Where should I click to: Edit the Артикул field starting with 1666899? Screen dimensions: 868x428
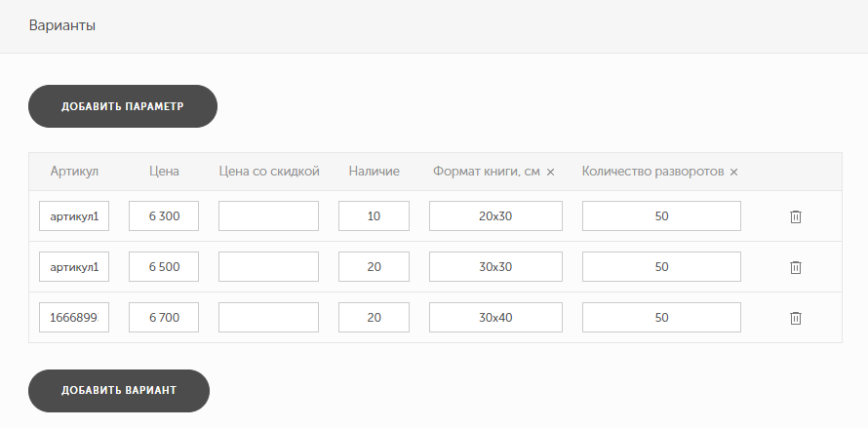point(74,317)
